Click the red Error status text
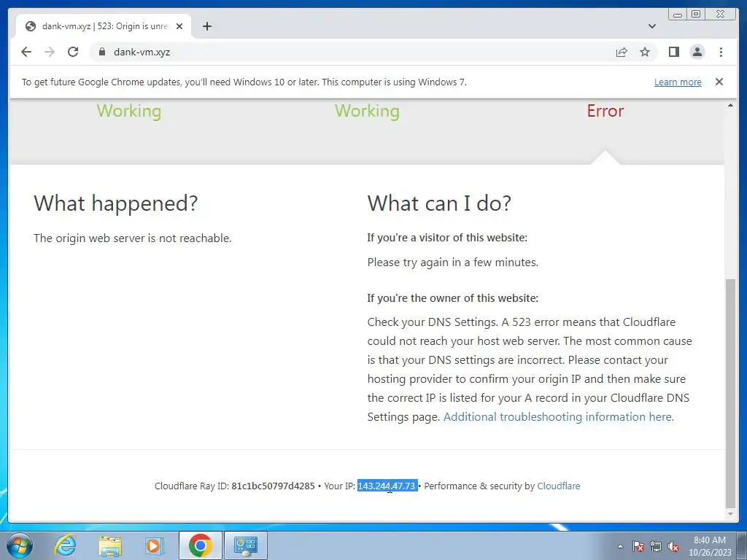This screenshot has width=747, height=560. pos(605,111)
